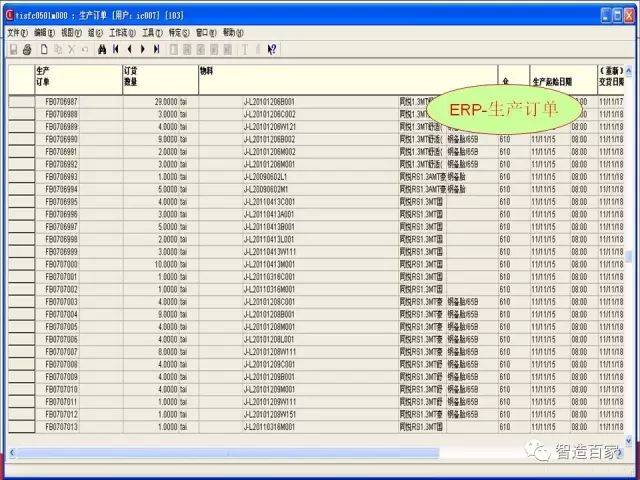Select order number cell FB0706993

coord(61,177)
